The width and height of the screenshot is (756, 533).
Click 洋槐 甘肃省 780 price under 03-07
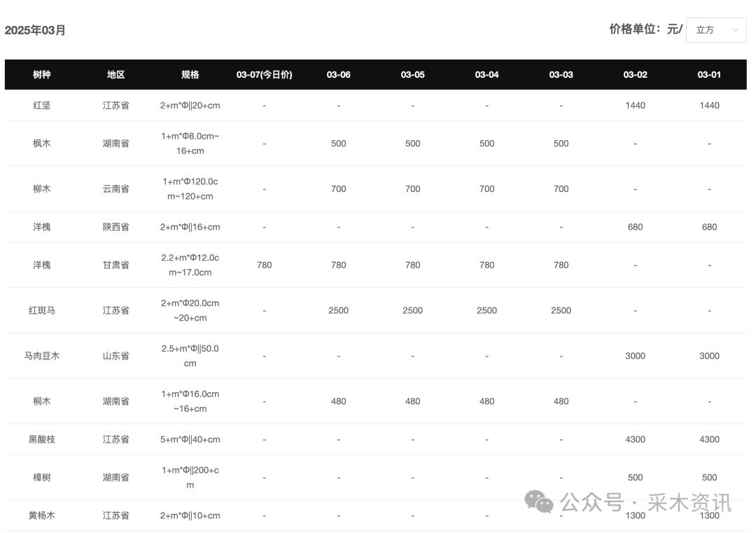tap(264, 265)
